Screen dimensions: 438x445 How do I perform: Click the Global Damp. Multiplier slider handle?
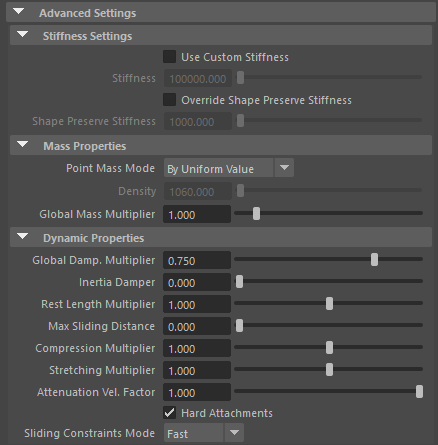click(x=374, y=260)
